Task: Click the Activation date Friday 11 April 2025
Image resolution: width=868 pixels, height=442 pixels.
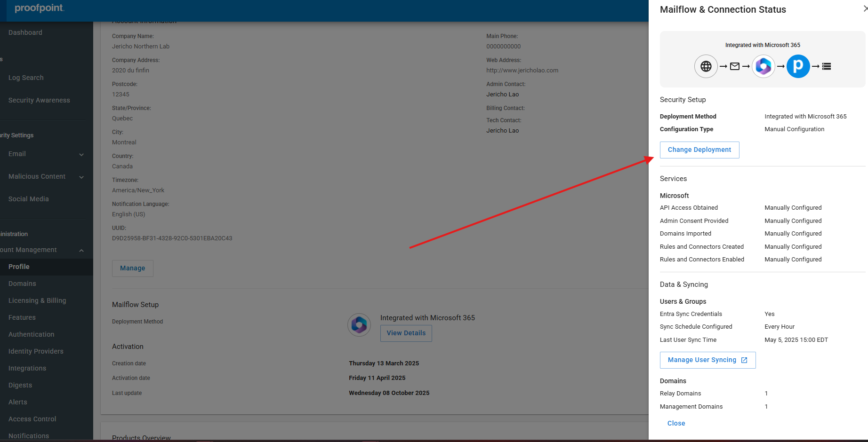Action: tap(377, 378)
